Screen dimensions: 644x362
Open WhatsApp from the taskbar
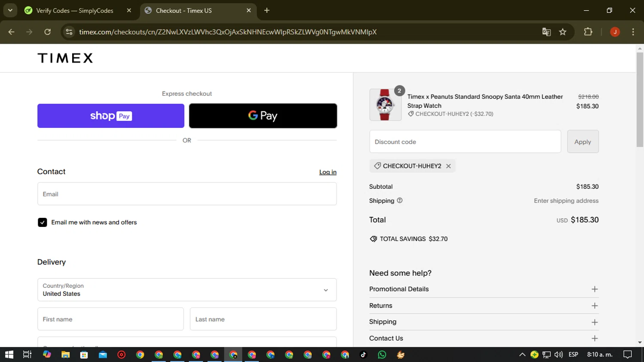pyautogui.click(x=382, y=355)
